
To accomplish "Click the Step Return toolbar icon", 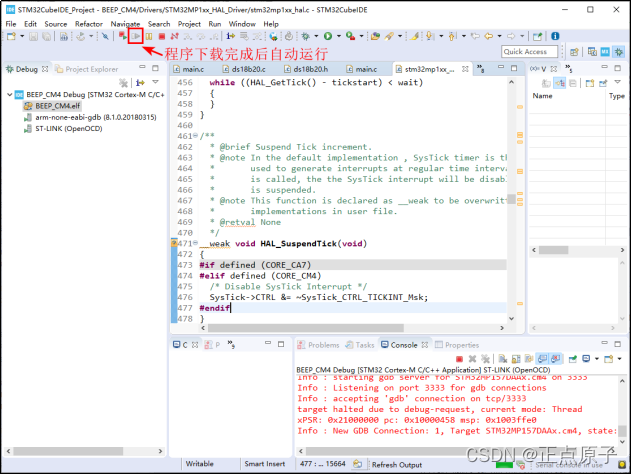I will [214, 36].
